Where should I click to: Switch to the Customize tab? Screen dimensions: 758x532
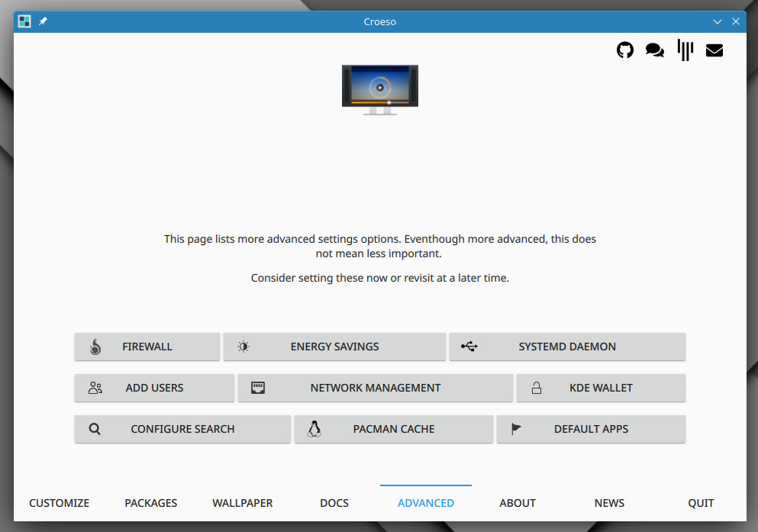tap(59, 503)
